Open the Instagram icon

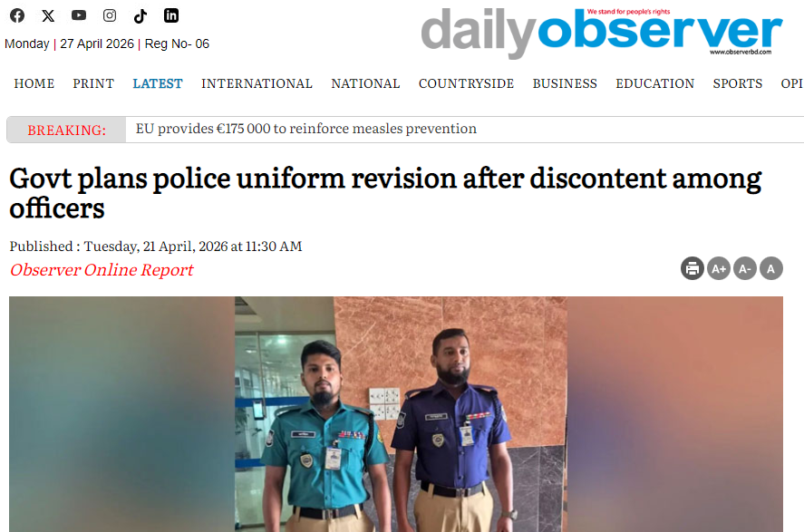[x=109, y=16]
